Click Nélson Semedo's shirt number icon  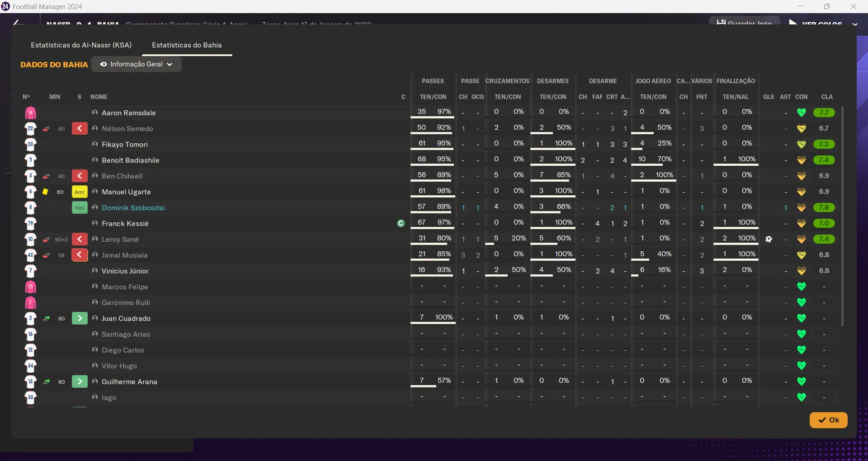click(30, 128)
